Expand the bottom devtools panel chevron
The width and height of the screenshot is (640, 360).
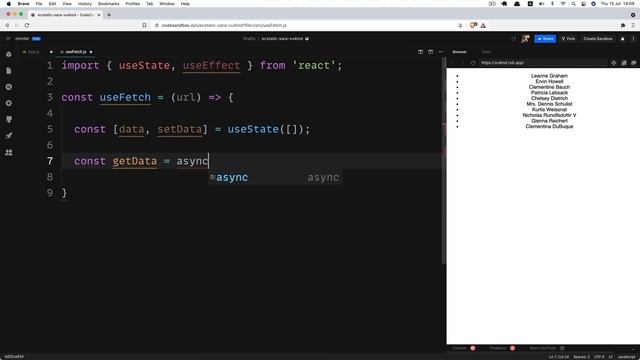[633, 348]
